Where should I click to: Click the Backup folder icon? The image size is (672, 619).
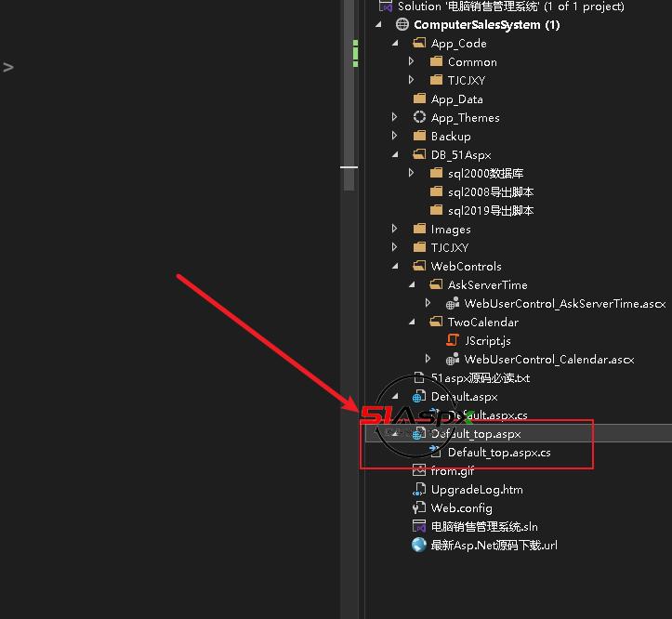tap(419, 136)
